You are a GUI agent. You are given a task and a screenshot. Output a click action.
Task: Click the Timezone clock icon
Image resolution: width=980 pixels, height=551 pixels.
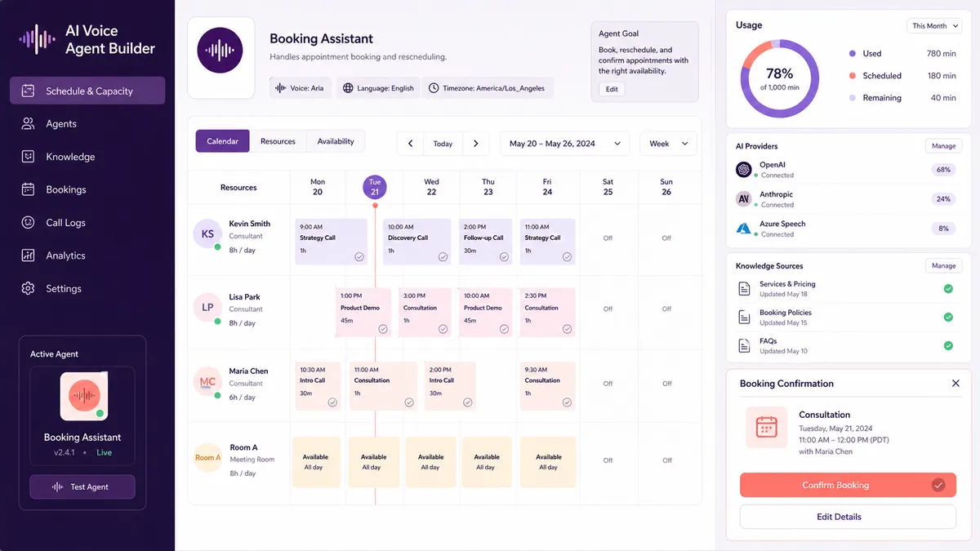(x=434, y=88)
